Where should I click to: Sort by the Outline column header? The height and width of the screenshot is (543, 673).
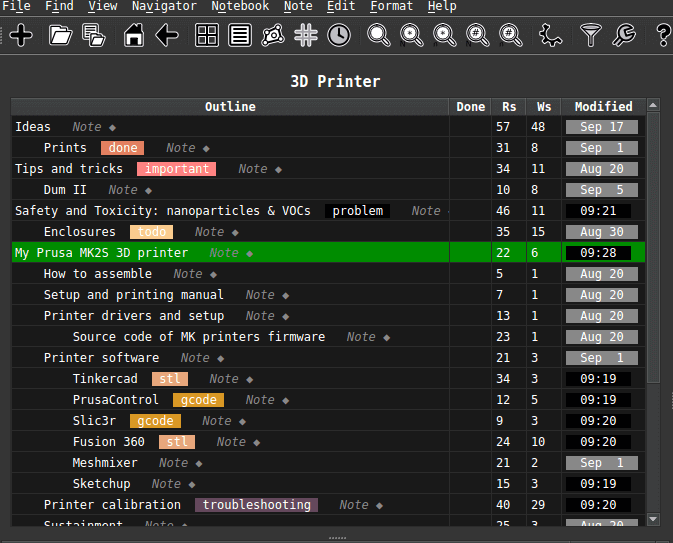(x=230, y=106)
